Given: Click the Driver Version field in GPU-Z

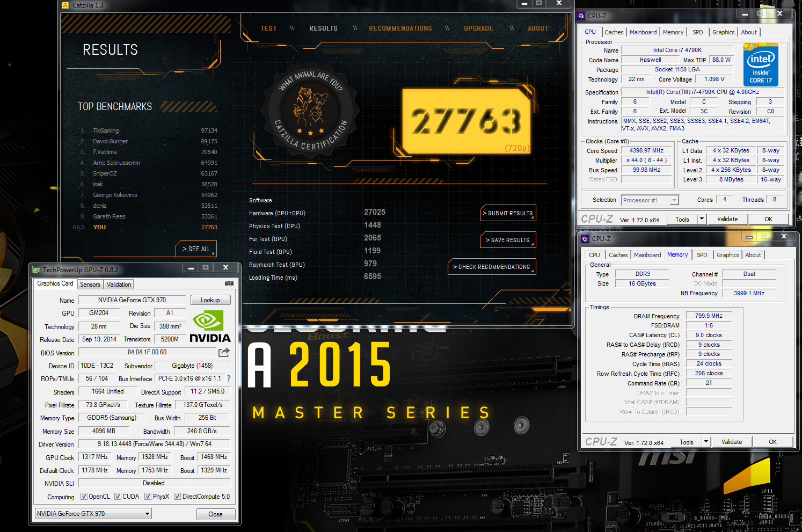Looking at the screenshot, I should click(x=155, y=444).
